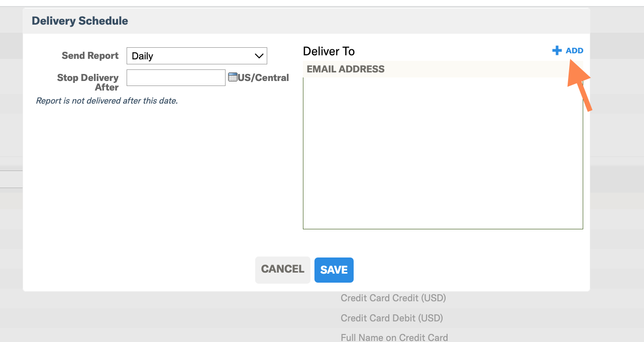Select Credit Card Credit (USD) item

(x=393, y=298)
